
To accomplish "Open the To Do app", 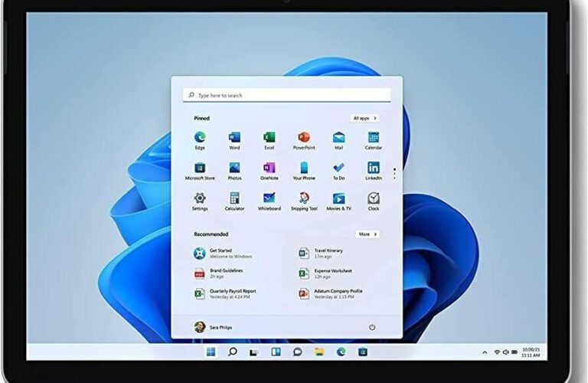I will coord(338,171).
